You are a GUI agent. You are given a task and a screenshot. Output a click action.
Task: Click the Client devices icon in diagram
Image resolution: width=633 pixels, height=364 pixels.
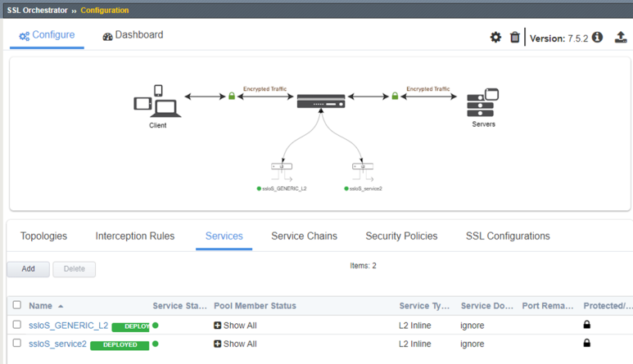[x=157, y=101]
